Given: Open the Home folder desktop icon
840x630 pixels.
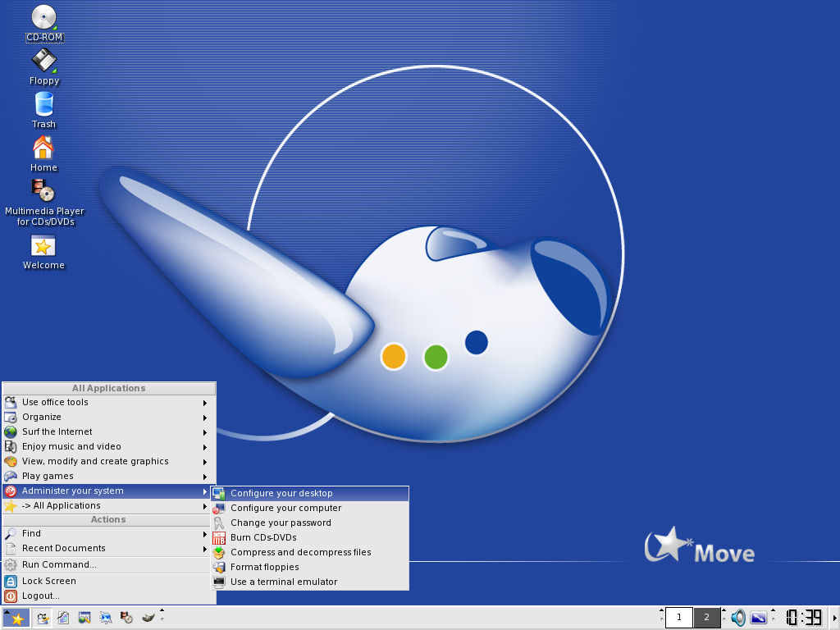Looking at the screenshot, I should (44, 153).
